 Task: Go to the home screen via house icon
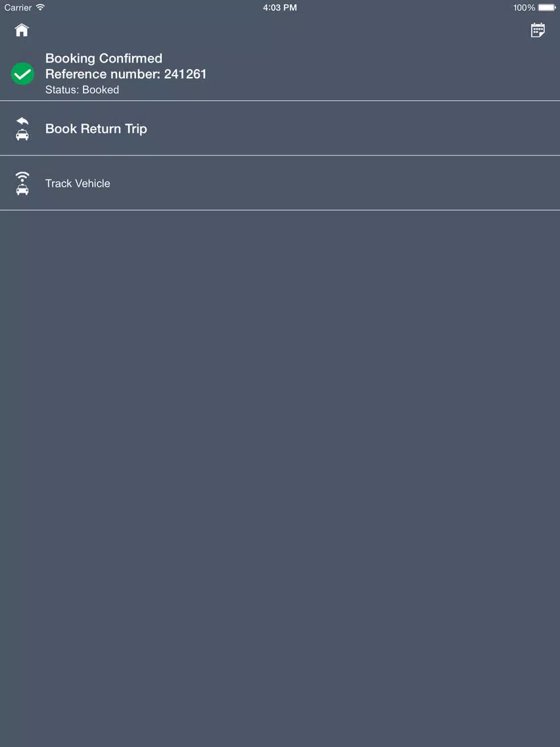pyautogui.click(x=22, y=30)
